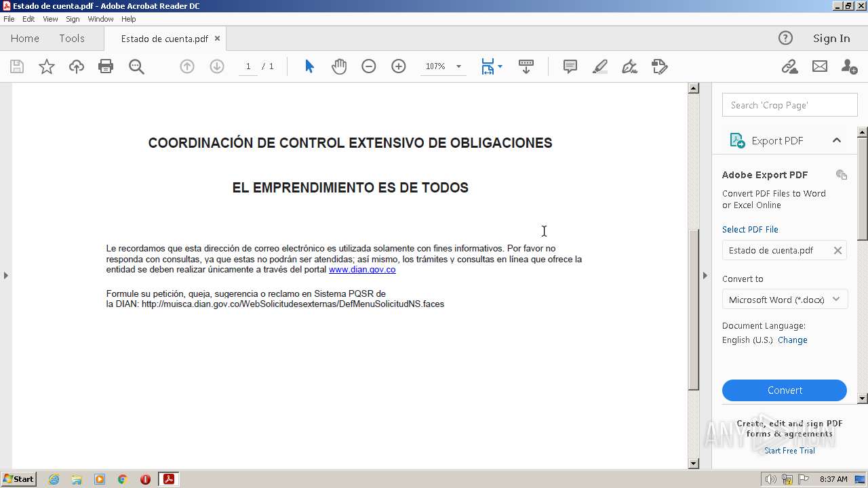
Task: Click the Sign In button
Action: (x=831, y=39)
